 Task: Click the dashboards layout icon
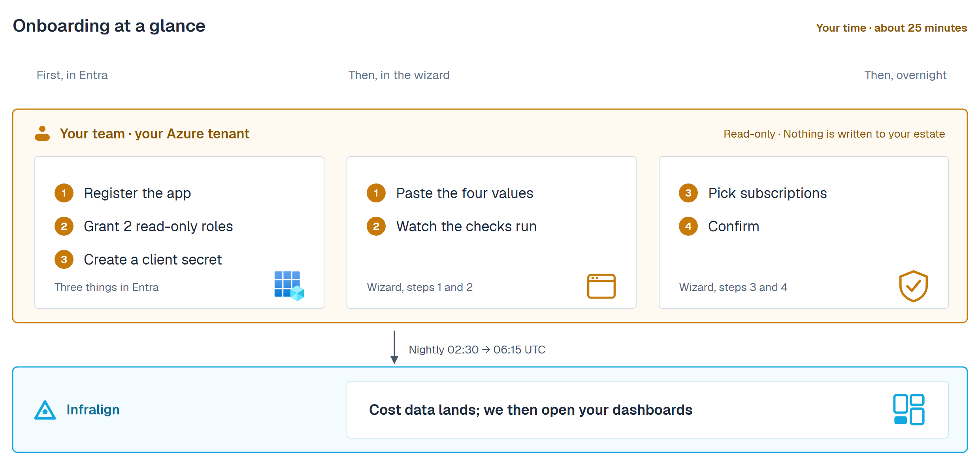pos(909,410)
